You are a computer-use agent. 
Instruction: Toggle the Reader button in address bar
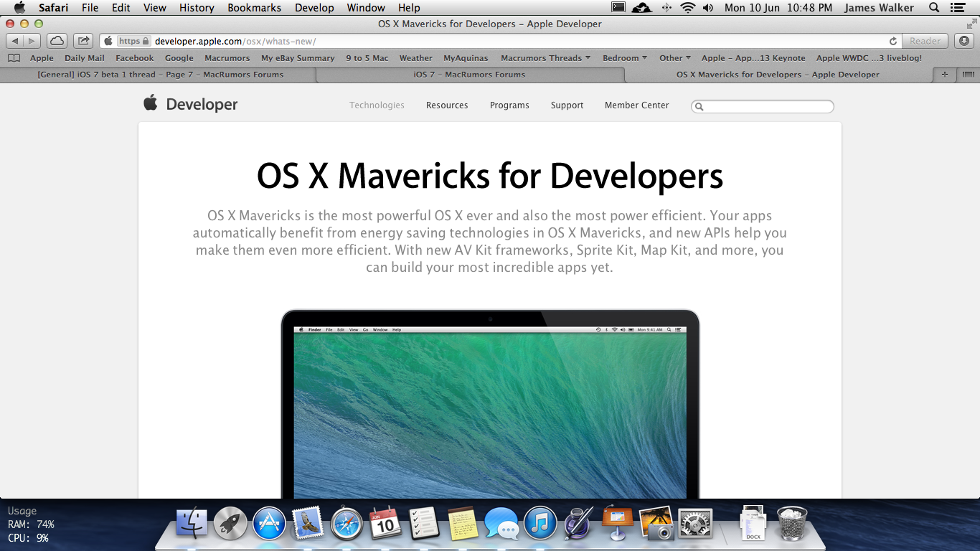pos(925,41)
